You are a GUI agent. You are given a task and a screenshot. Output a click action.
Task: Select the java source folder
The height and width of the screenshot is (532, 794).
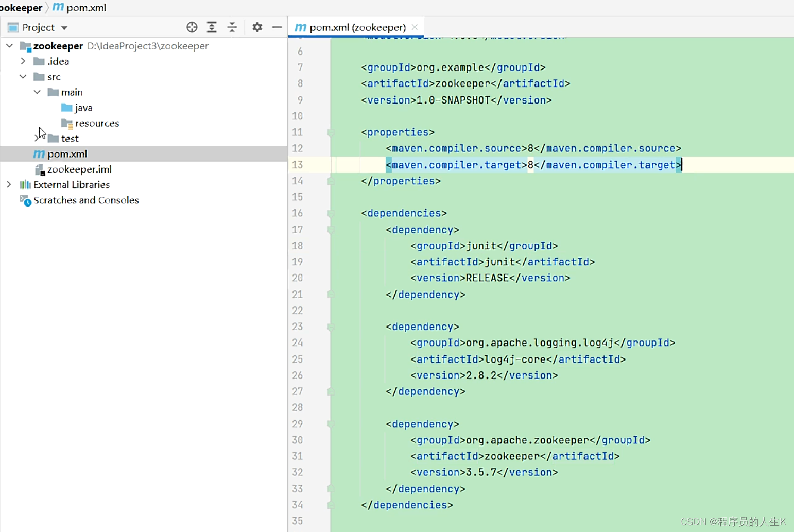[x=83, y=108]
